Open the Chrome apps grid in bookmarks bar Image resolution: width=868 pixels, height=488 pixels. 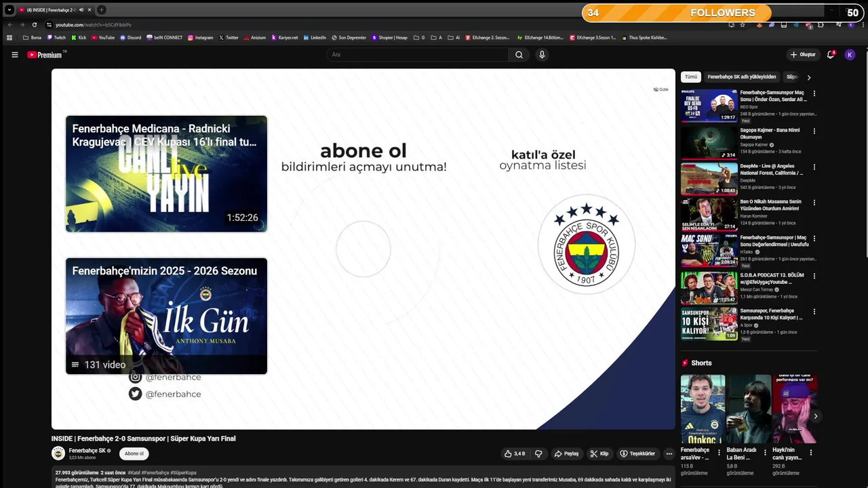[x=9, y=38]
